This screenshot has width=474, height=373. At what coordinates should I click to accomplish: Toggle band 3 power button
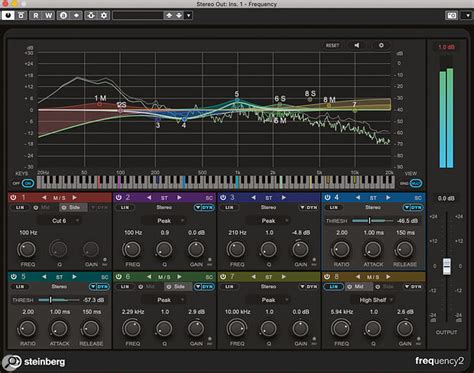coord(223,197)
